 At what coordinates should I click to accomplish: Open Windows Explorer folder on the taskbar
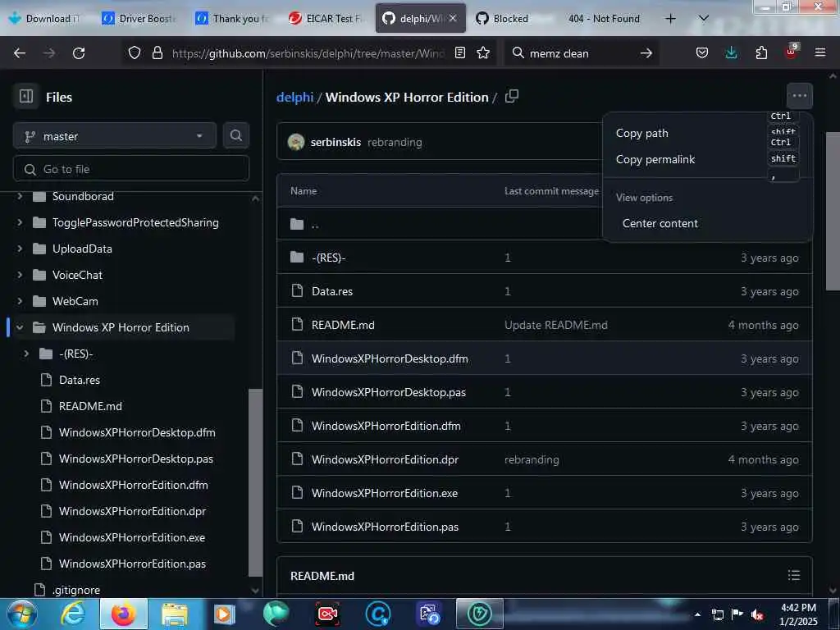pos(175,614)
